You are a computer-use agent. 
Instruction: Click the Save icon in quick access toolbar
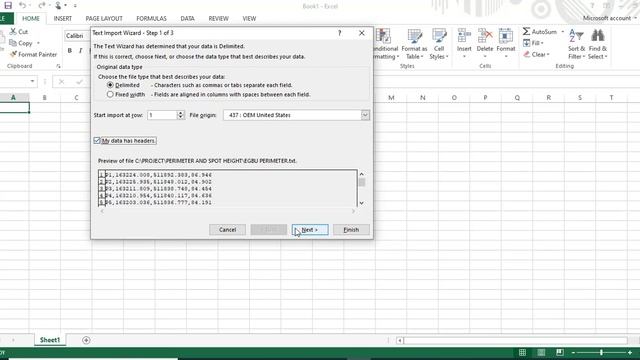pyautogui.click(x=8, y=5)
